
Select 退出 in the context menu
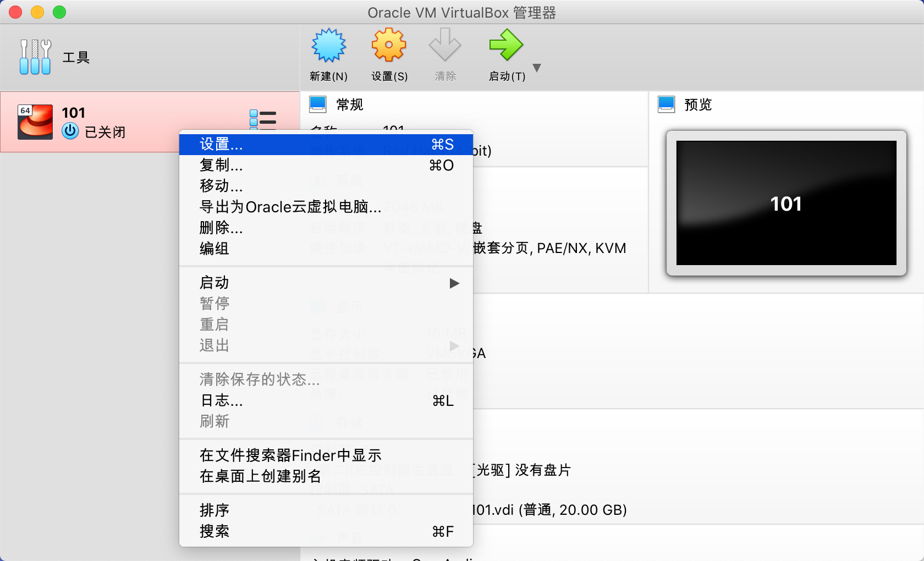pos(326,346)
